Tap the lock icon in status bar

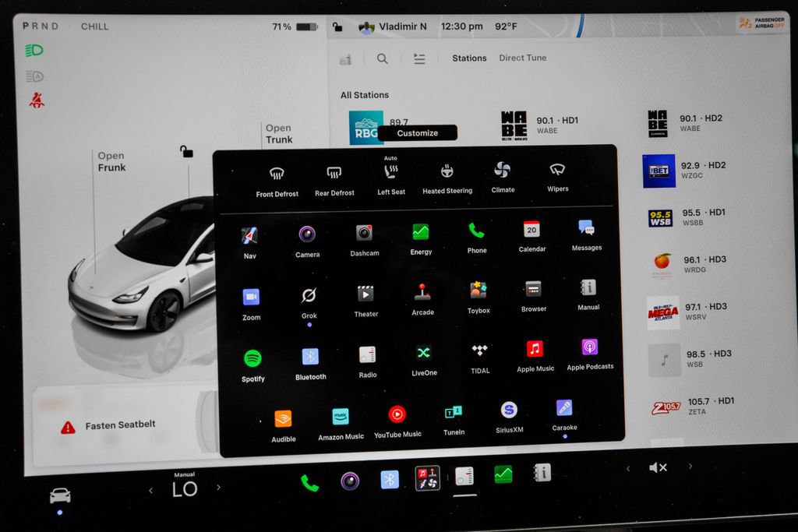(337, 26)
